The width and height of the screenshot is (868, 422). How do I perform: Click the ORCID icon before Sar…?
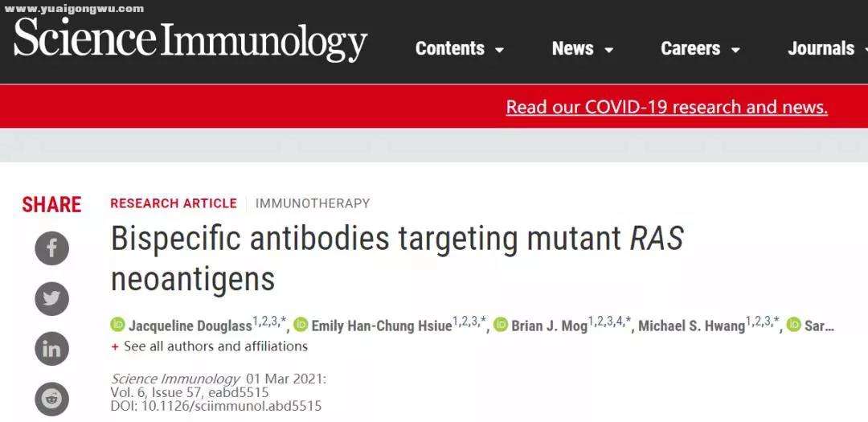tap(794, 325)
